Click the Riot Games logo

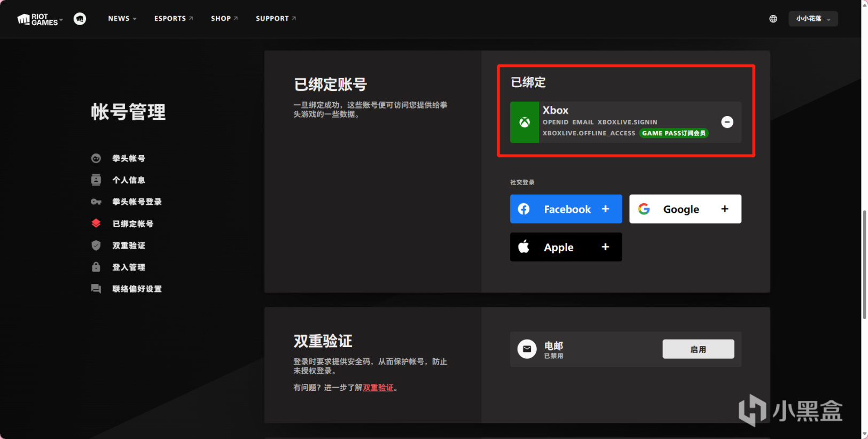coord(37,19)
